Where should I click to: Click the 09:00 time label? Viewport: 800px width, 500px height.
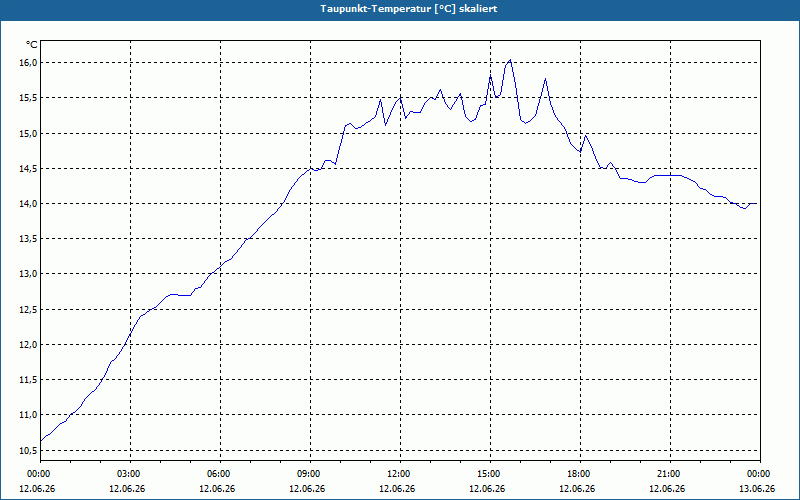310,474
